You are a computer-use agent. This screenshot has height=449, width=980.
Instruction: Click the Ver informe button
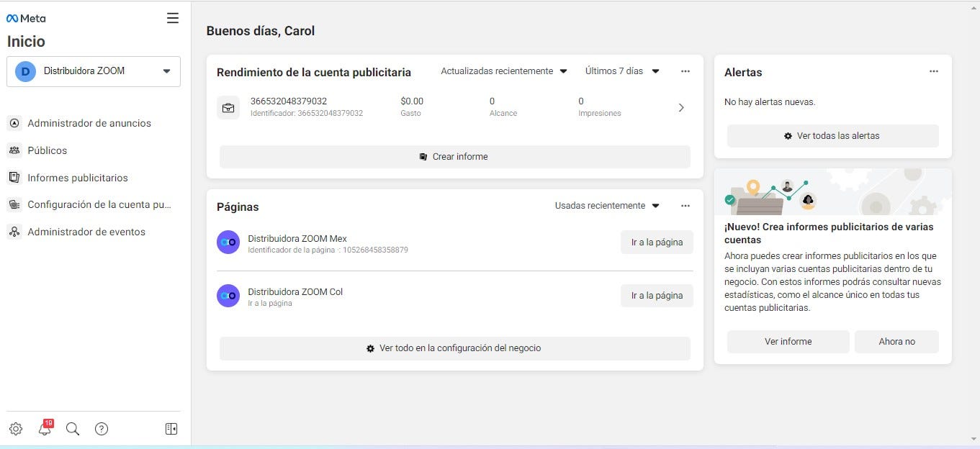tap(788, 342)
